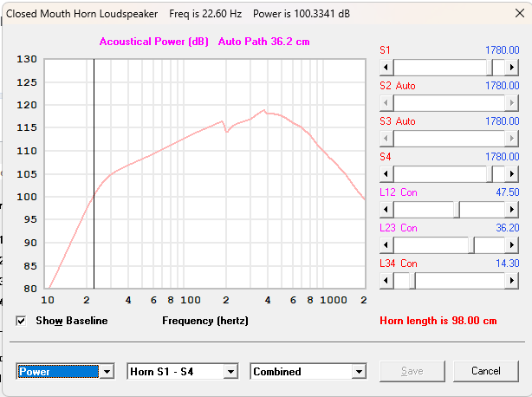
Task: Click the Power is 100.3341 dB readout
Action: pyautogui.click(x=302, y=14)
